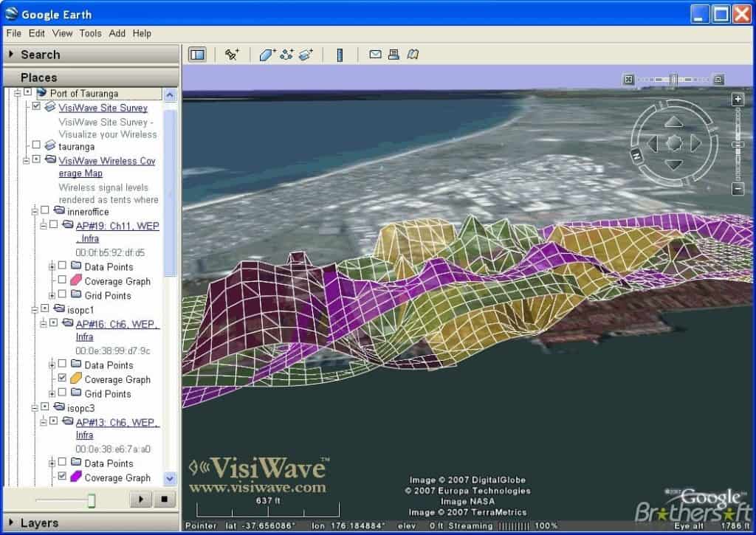This screenshot has height=535, width=756.
Task: Click the Add Placemark pushpin icon
Action: pyautogui.click(x=232, y=55)
